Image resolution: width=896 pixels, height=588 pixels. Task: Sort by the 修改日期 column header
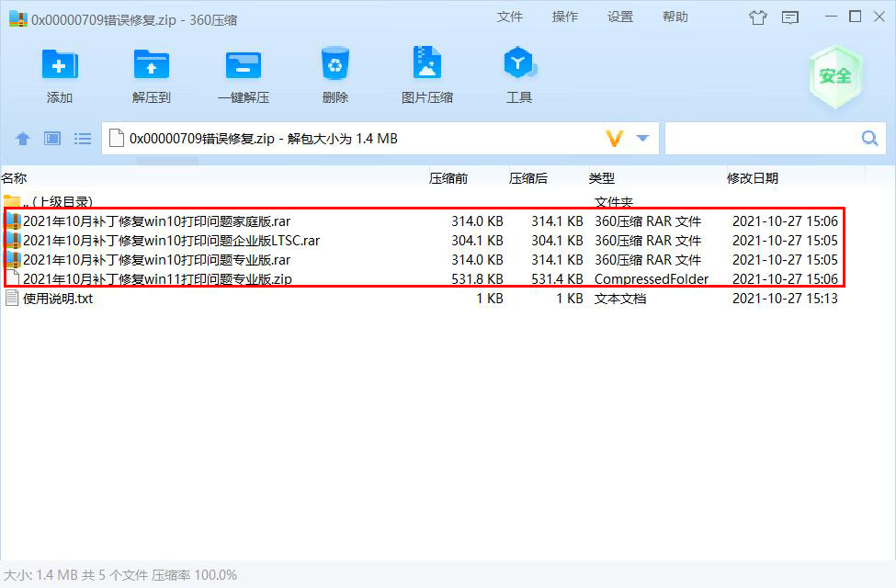752,178
